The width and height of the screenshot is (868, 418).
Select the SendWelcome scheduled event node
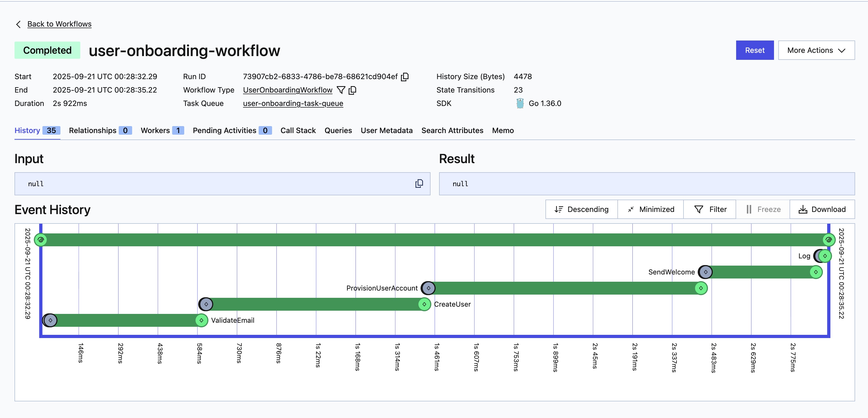(x=706, y=272)
